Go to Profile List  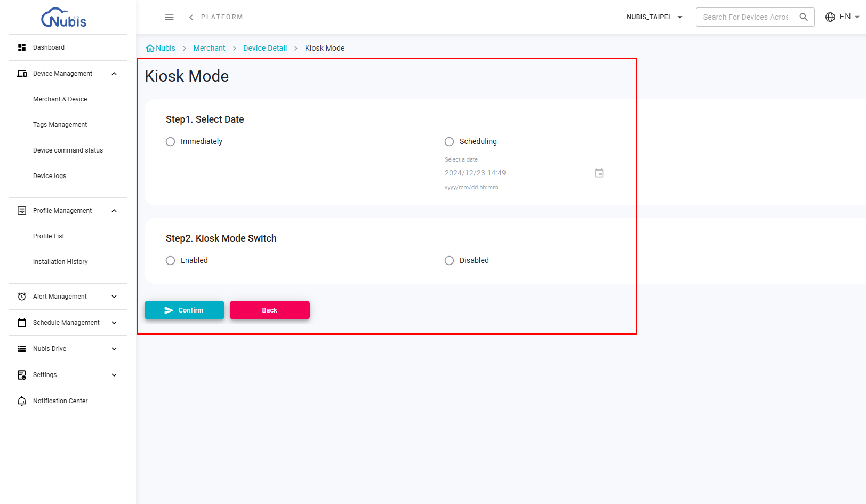[x=49, y=236]
